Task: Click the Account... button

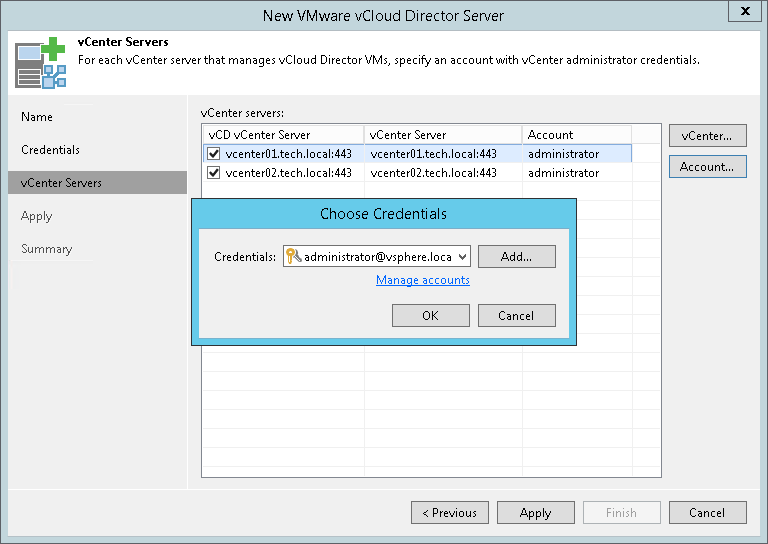Action: 707,167
